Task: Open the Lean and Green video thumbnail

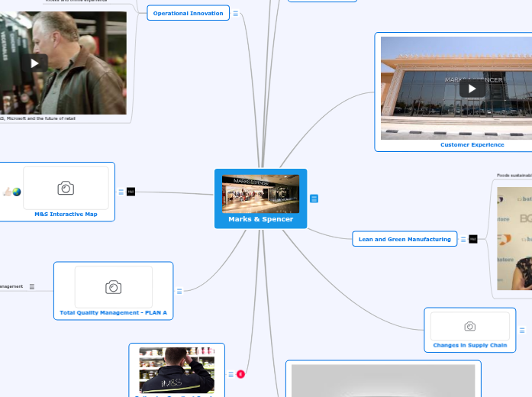Action: tap(514, 238)
